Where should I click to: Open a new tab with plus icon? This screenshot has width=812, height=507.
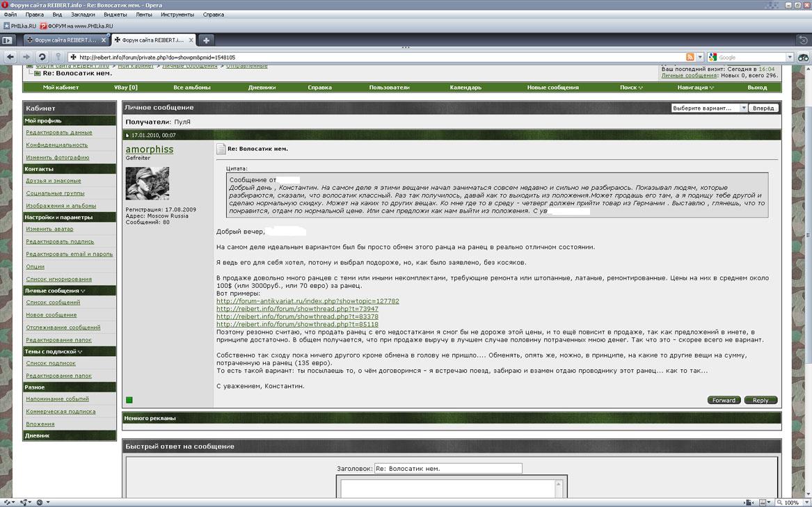206,40
